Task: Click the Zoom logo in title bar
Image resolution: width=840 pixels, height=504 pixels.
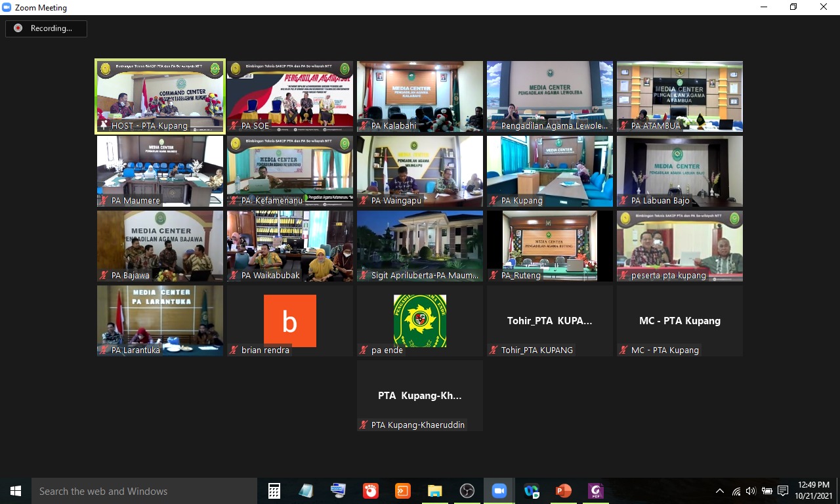Action: click(7, 7)
